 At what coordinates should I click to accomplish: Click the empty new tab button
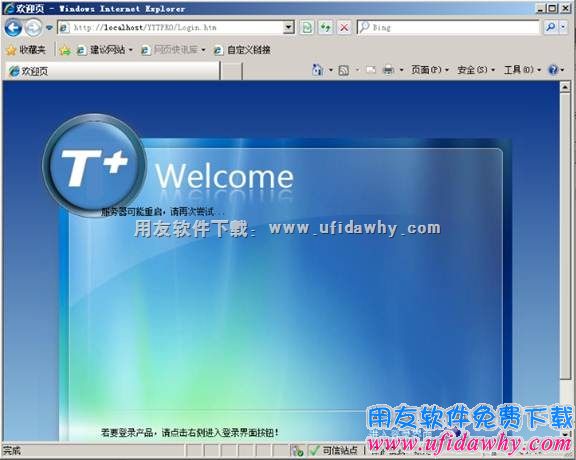coord(231,71)
